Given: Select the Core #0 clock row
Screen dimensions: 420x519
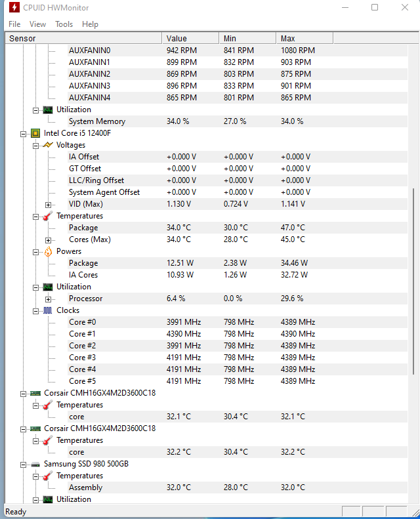Looking at the screenshot, I should [238, 322].
